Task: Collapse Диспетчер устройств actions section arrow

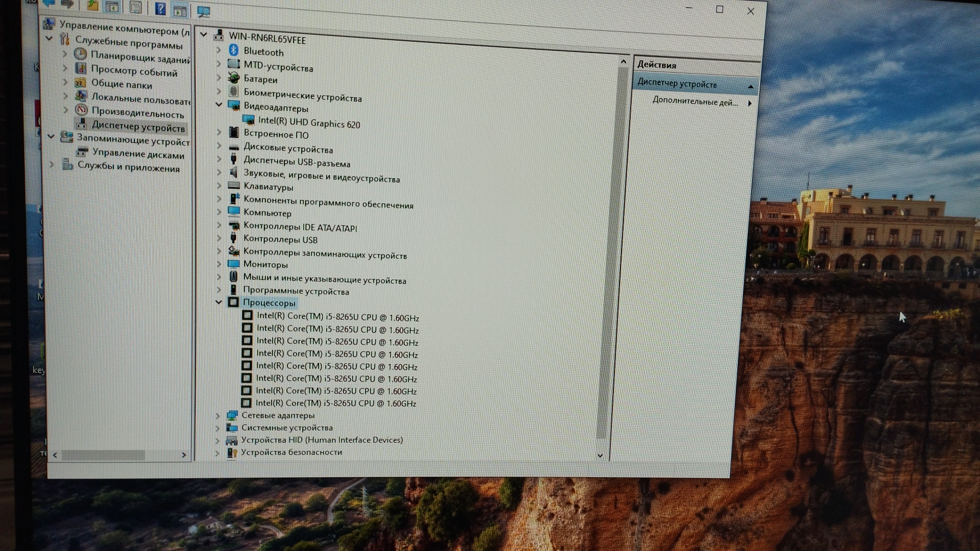Action: 750,87
